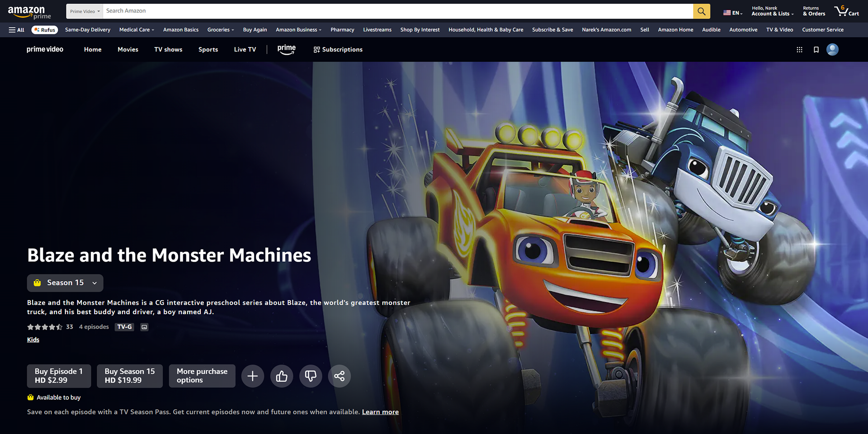868x434 pixels.
Task: Click the Prime Video logo
Action: click(45, 49)
